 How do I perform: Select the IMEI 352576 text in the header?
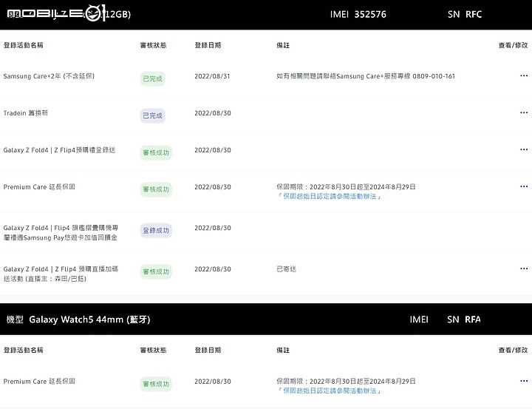(x=358, y=14)
